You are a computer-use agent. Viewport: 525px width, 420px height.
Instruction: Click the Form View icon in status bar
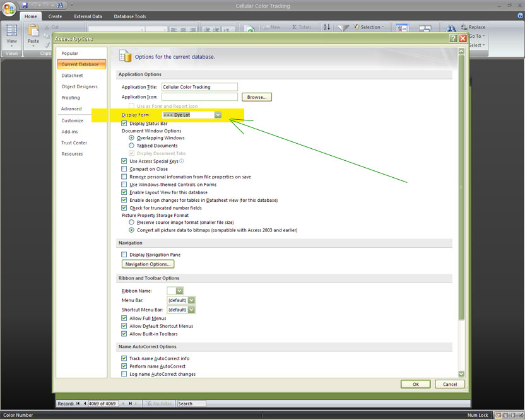pyautogui.click(x=498, y=415)
